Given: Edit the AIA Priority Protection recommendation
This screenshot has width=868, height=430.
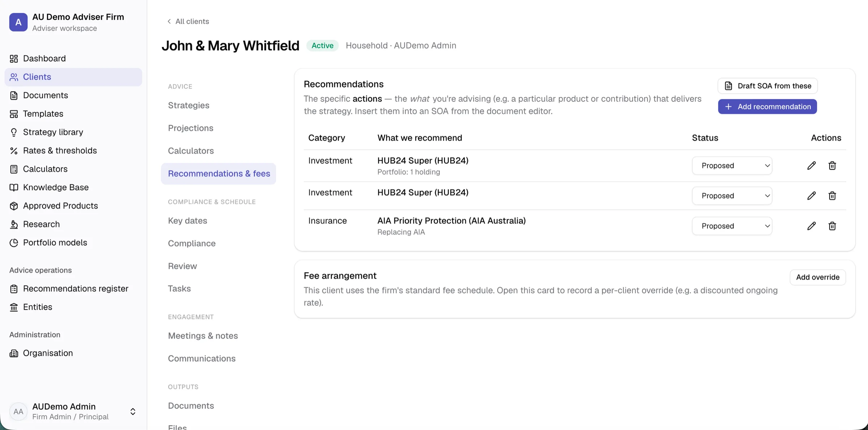Looking at the screenshot, I should tap(811, 226).
